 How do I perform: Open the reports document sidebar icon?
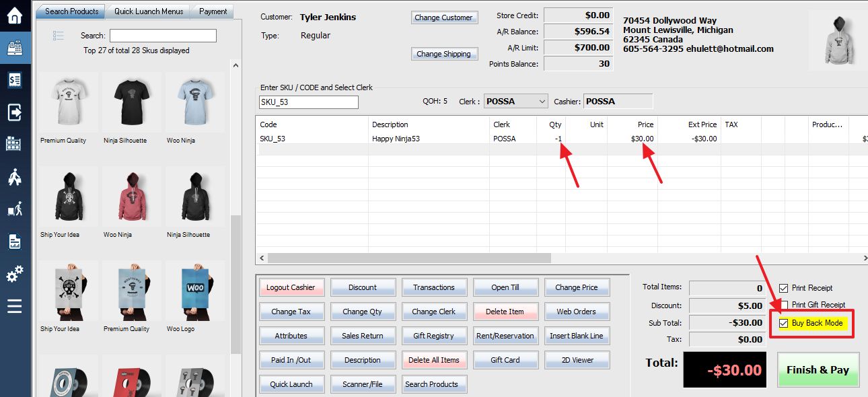(x=15, y=242)
